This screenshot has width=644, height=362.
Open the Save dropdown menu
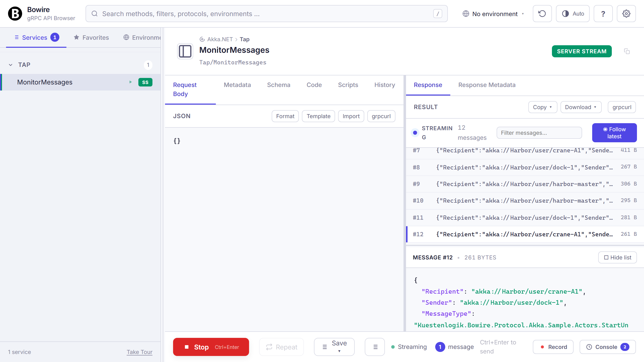pyautogui.click(x=334, y=347)
